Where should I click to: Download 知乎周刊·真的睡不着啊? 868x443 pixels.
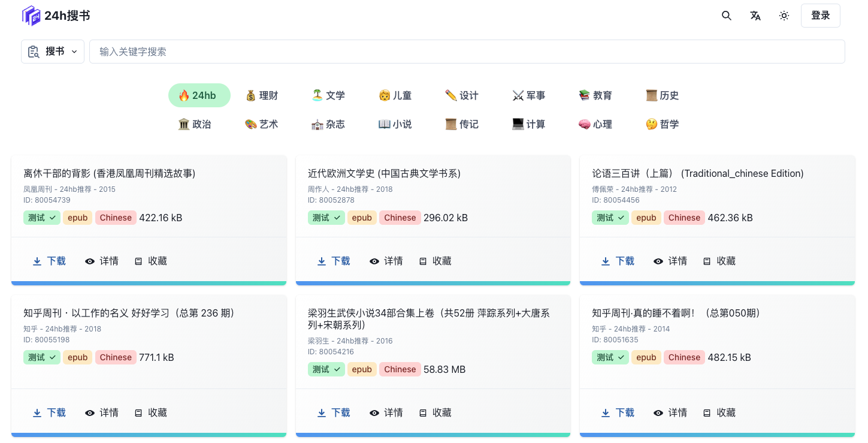click(618, 412)
